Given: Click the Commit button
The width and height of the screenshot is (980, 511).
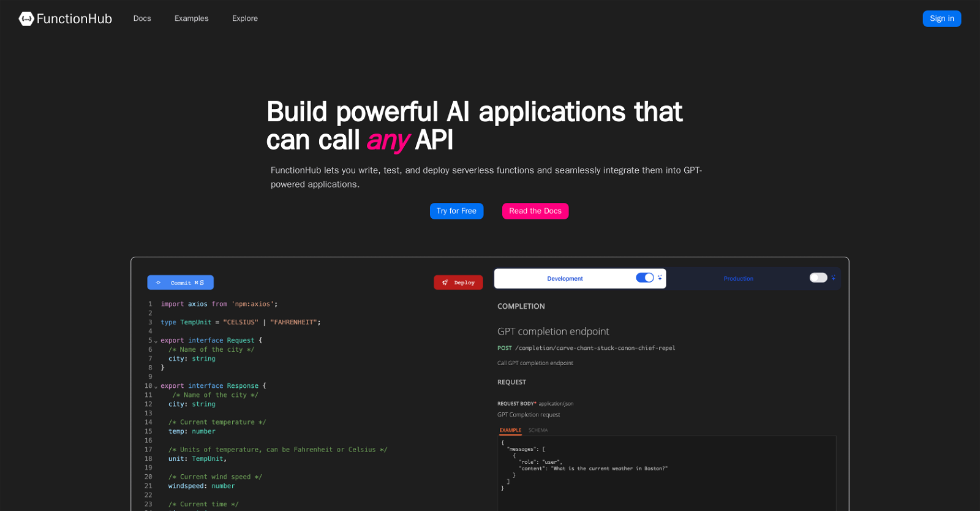Looking at the screenshot, I should [x=181, y=282].
